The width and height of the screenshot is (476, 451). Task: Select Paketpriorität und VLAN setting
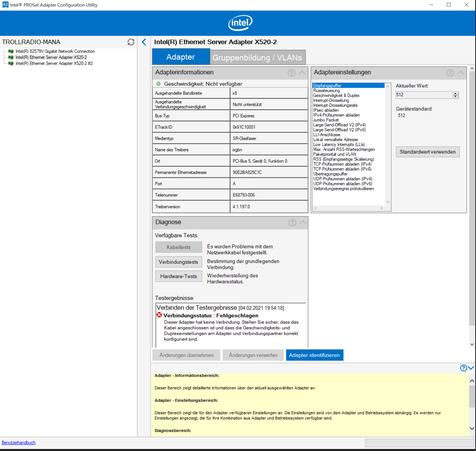[x=335, y=154]
